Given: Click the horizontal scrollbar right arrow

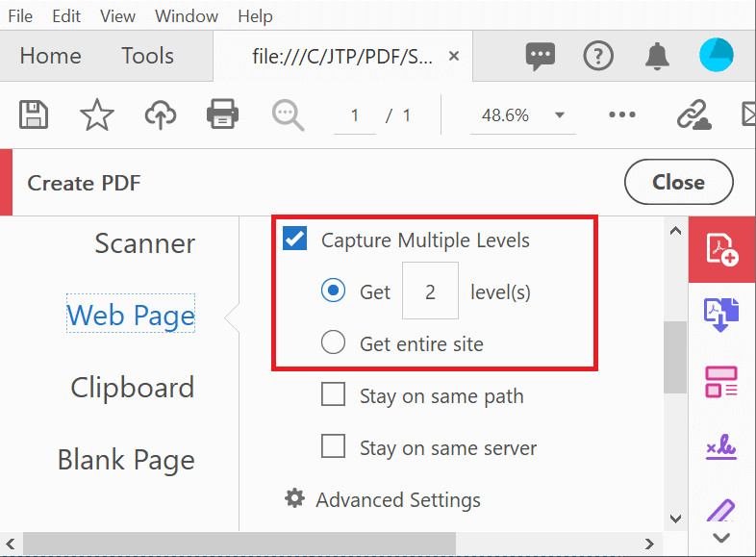Looking at the screenshot, I should coord(649,544).
